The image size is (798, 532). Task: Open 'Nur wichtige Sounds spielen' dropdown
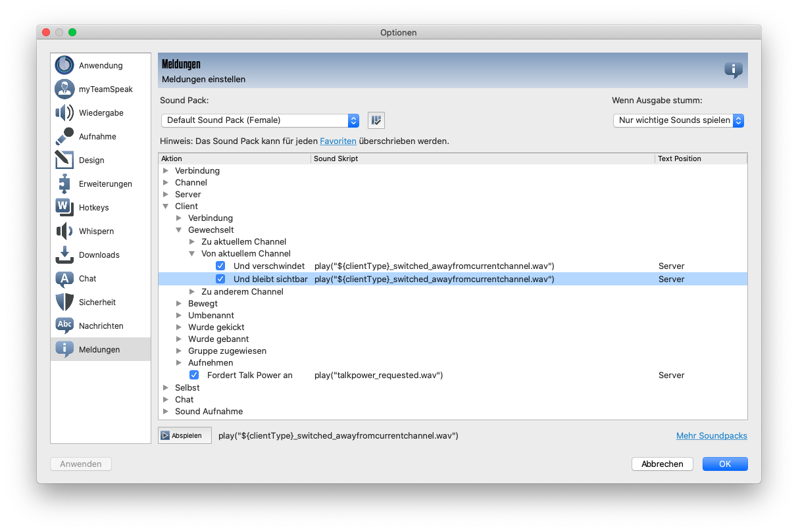pos(678,120)
